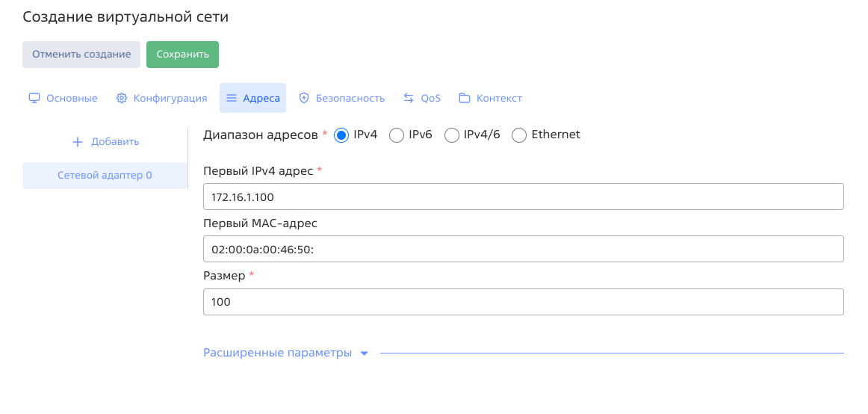
Task: Click the folder icon on Контекст tab
Action: [465, 98]
